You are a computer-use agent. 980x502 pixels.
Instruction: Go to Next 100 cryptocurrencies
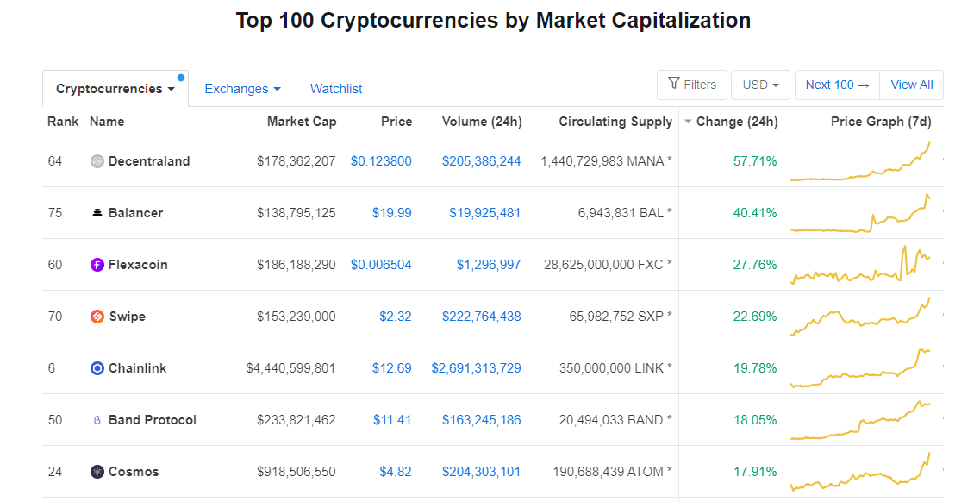837,85
